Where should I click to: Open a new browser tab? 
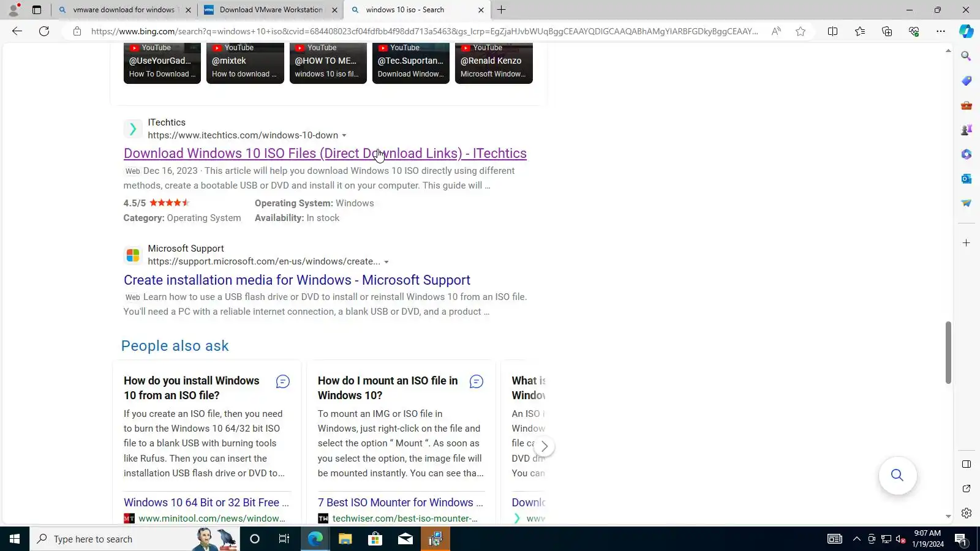(x=502, y=10)
